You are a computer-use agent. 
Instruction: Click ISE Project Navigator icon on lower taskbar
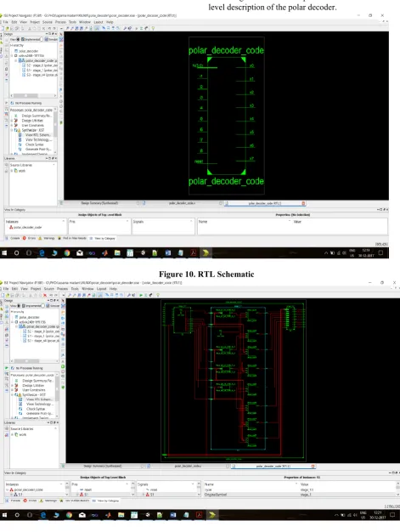pos(212,515)
